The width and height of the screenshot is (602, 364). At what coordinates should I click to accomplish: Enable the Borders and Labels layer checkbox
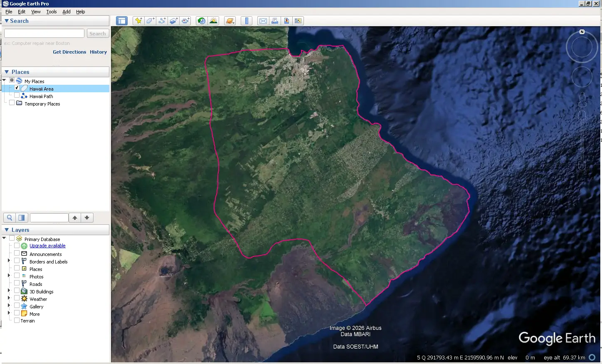coord(17,261)
